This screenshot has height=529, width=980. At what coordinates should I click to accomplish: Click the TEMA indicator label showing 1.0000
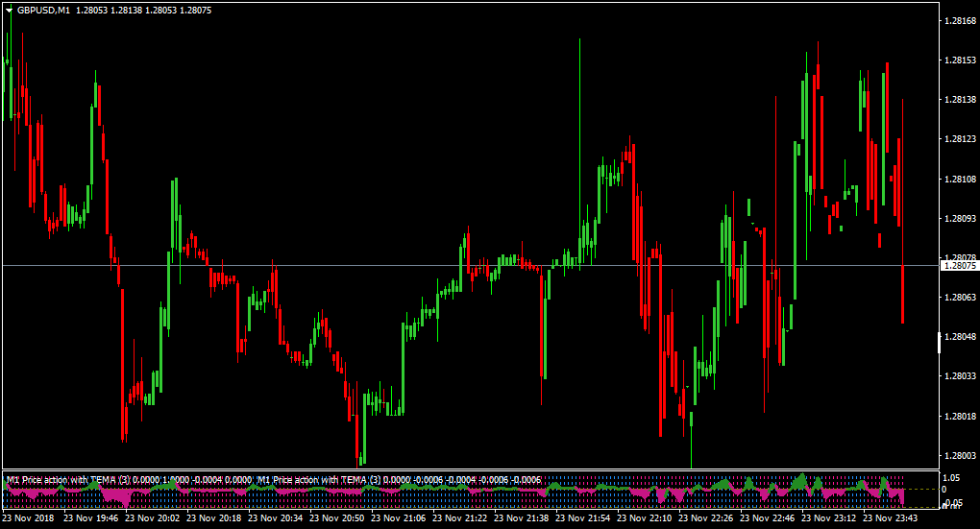pyautogui.click(x=130, y=480)
